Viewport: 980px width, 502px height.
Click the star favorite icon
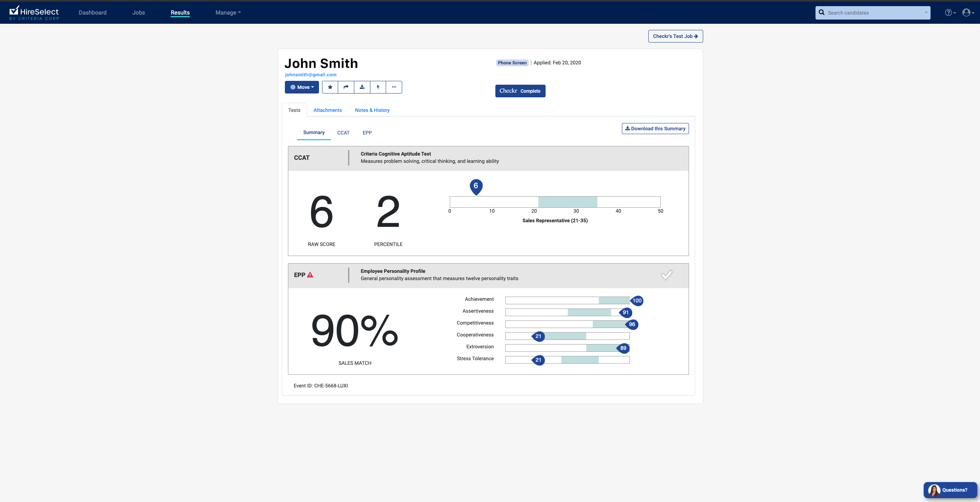pyautogui.click(x=330, y=87)
